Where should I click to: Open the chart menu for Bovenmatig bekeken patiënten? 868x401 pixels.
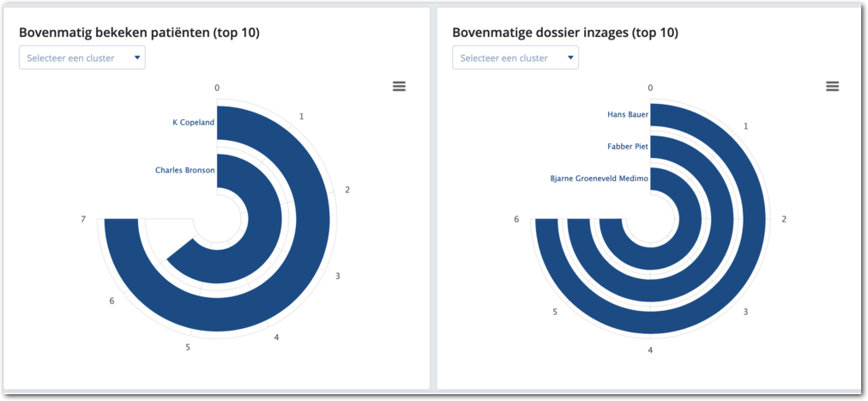[399, 86]
